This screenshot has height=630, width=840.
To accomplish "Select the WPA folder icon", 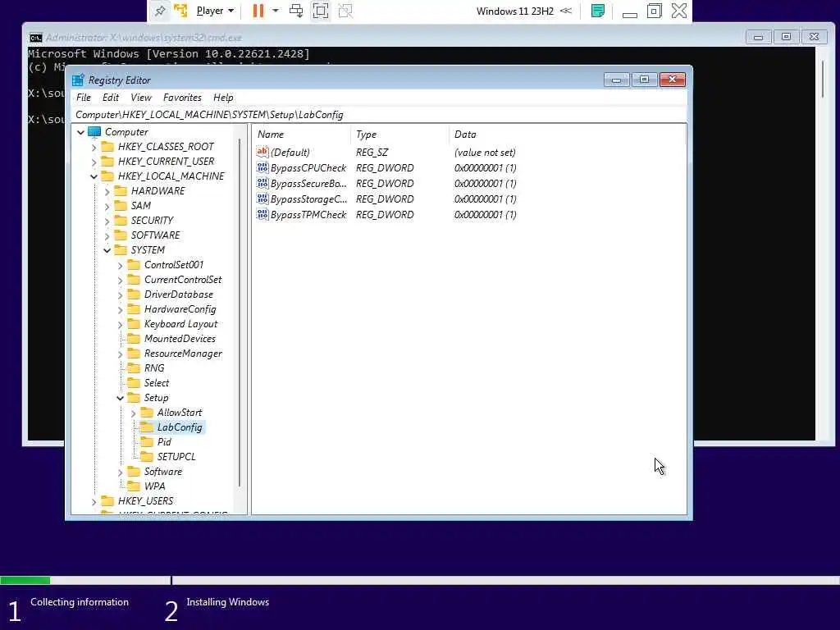I will [134, 486].
